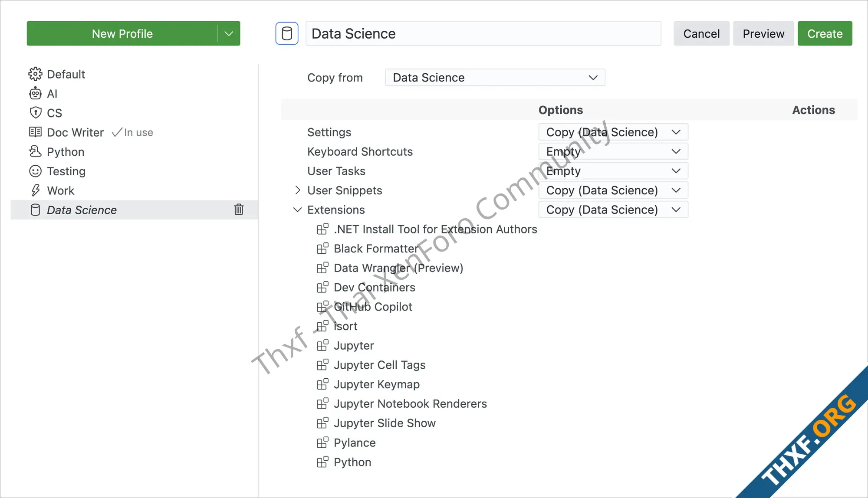
Task: Click the database profile icon next to name field
Action: [287, 33]
